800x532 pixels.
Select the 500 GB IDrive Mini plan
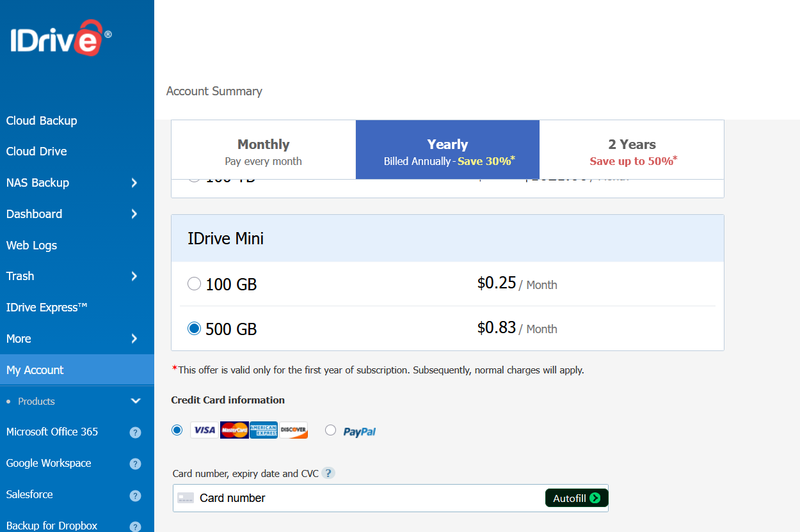click(x=194, y=328)
